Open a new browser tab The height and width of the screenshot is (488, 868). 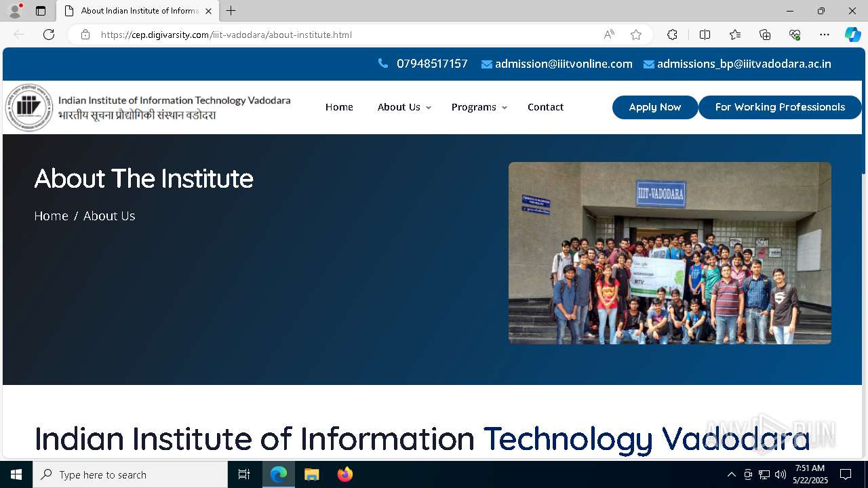coord(231,11)
